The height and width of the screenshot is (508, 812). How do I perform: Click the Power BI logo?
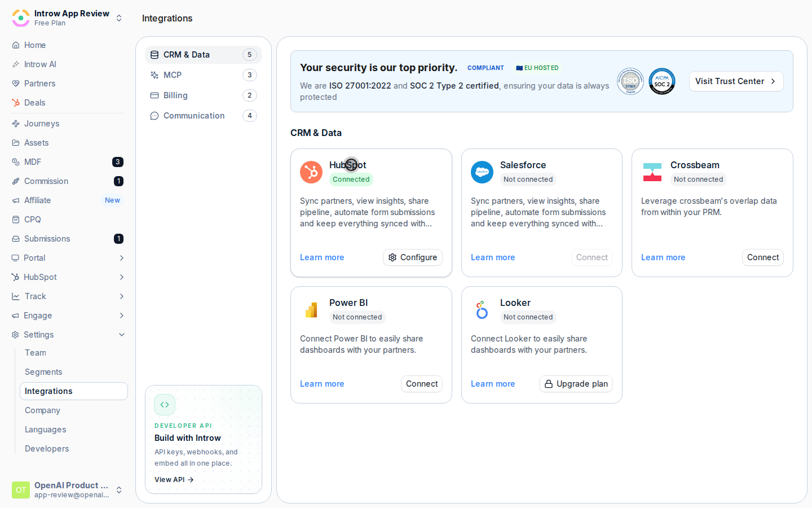tap(311, 310)
